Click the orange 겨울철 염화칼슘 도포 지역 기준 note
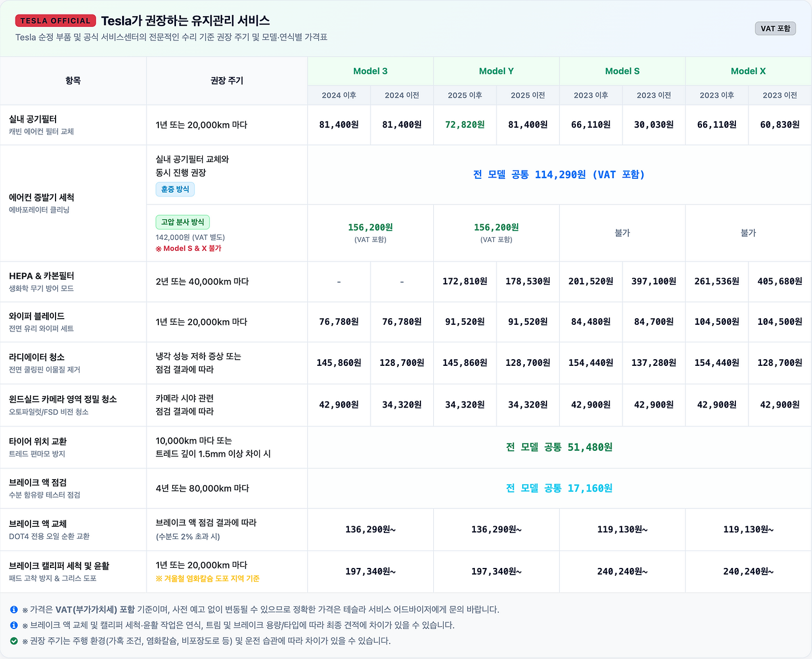The width and height of the screenshot is (812, 659). (208, 578)
